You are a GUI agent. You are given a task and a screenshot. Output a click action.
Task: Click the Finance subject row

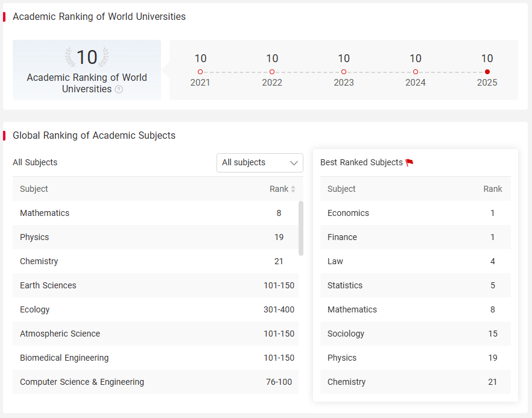click(415, 237)
